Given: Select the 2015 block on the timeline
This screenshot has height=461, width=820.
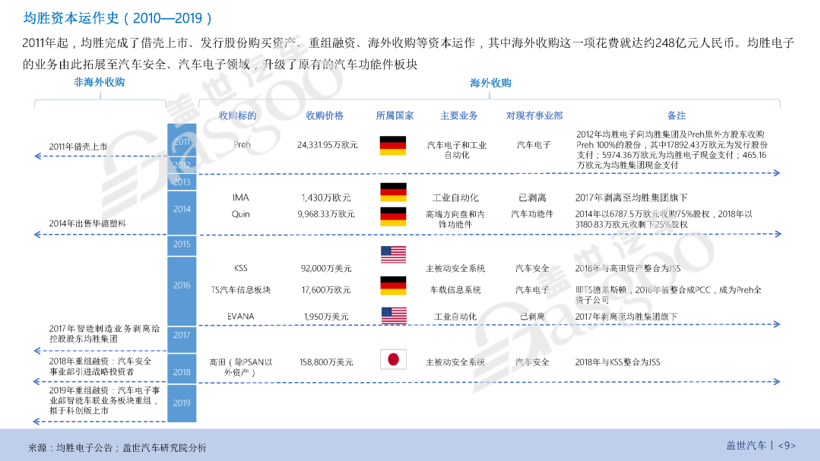Looking at the screenshot, I should coord(181,245).
